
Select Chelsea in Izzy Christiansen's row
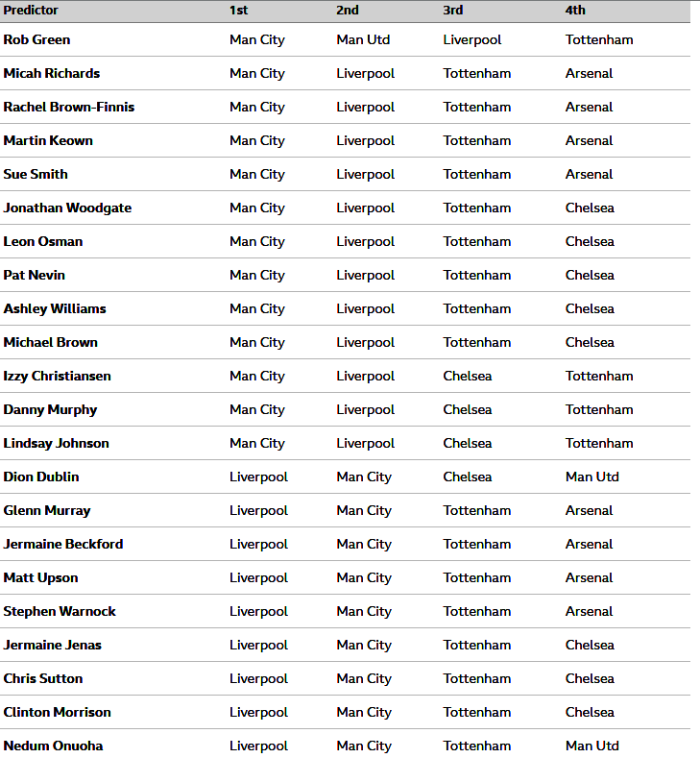pyautogui.click(x=468, y=376)
